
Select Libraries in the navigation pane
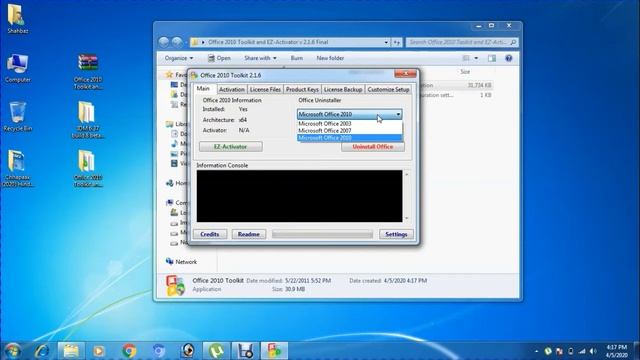coord(177,124)
